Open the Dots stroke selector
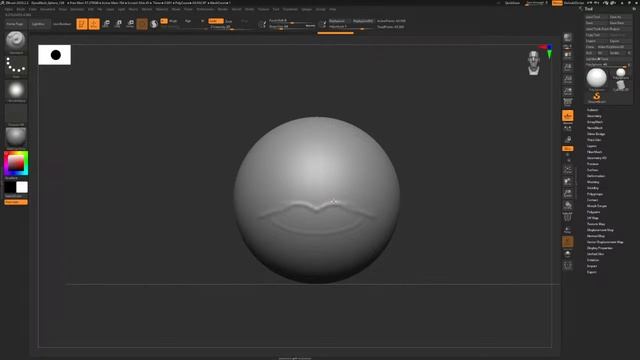The image size is (640, 360). (x=16, y=66)
